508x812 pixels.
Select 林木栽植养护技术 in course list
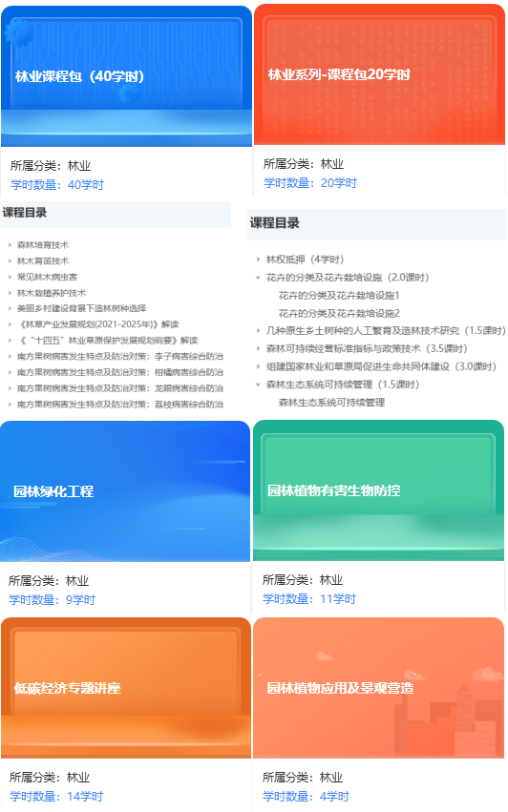tap(52, 293)
